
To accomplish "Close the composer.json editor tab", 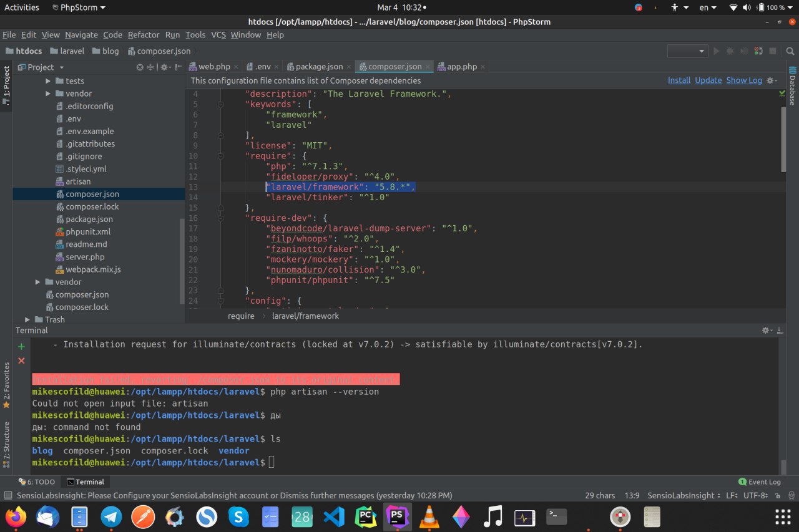I will 428,67.
